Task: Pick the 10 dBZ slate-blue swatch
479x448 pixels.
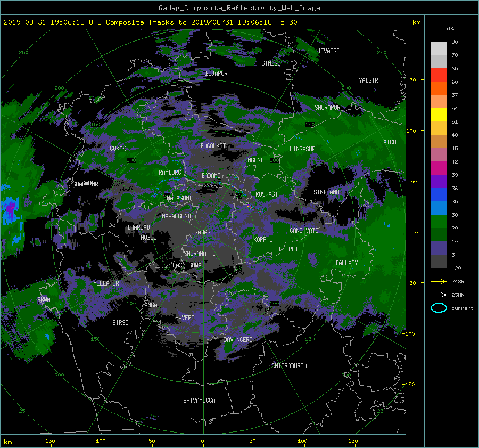Action: point(439,248)
